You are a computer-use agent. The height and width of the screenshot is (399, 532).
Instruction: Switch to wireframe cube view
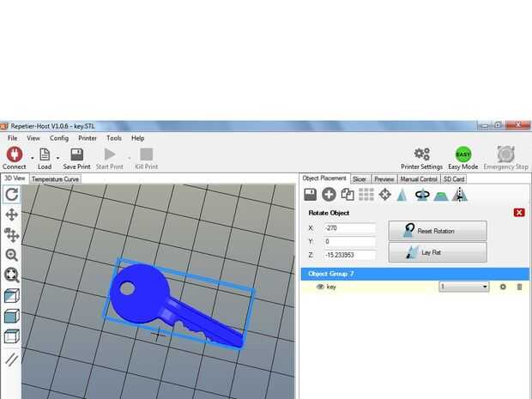point(12,336)
